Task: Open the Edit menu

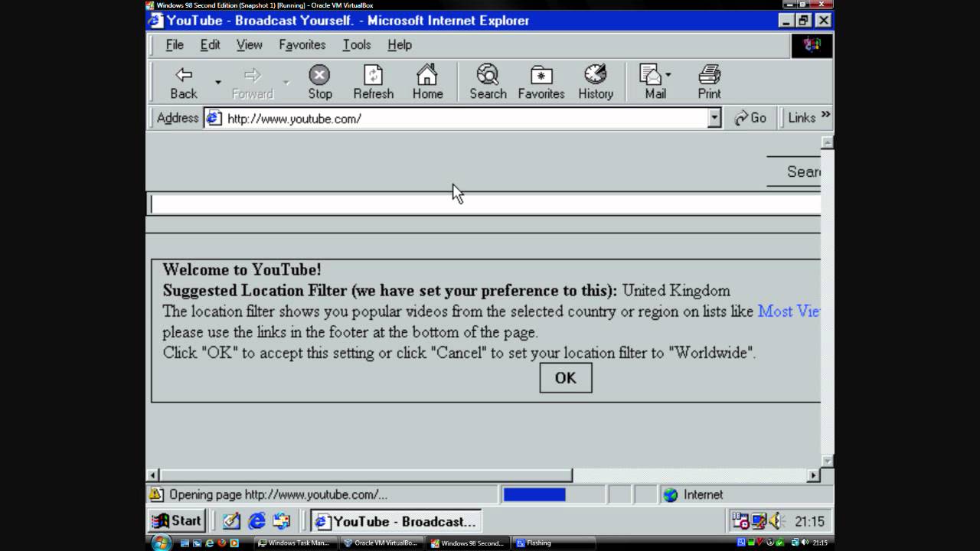Action: point(210,44)
